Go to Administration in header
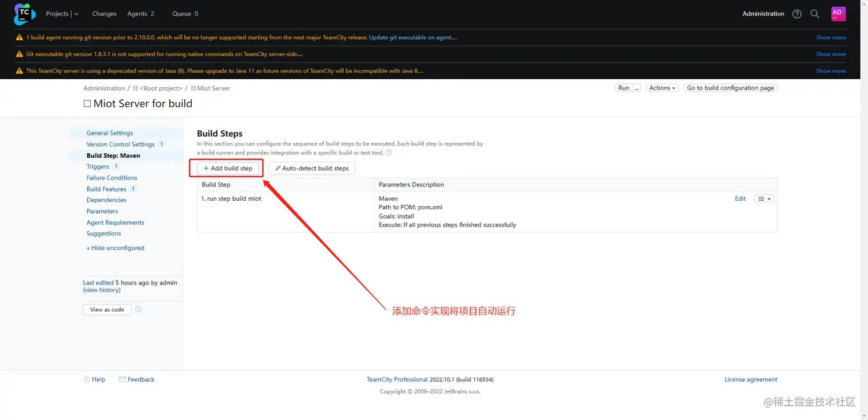The image size is (868, 420). point(763,14)
